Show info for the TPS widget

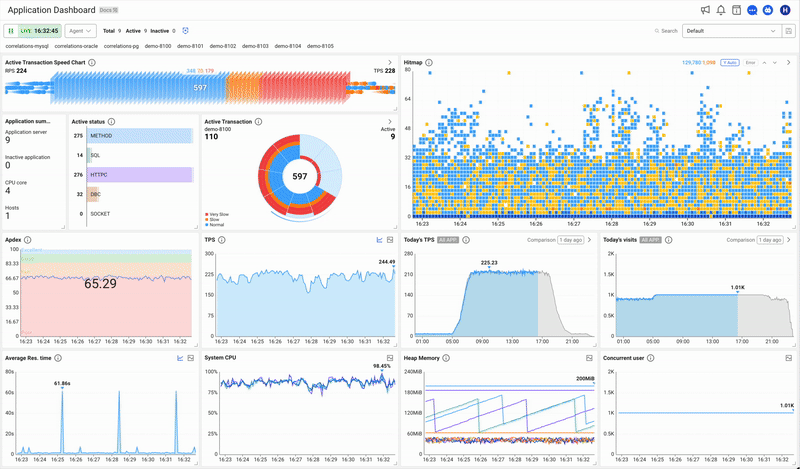221,240
